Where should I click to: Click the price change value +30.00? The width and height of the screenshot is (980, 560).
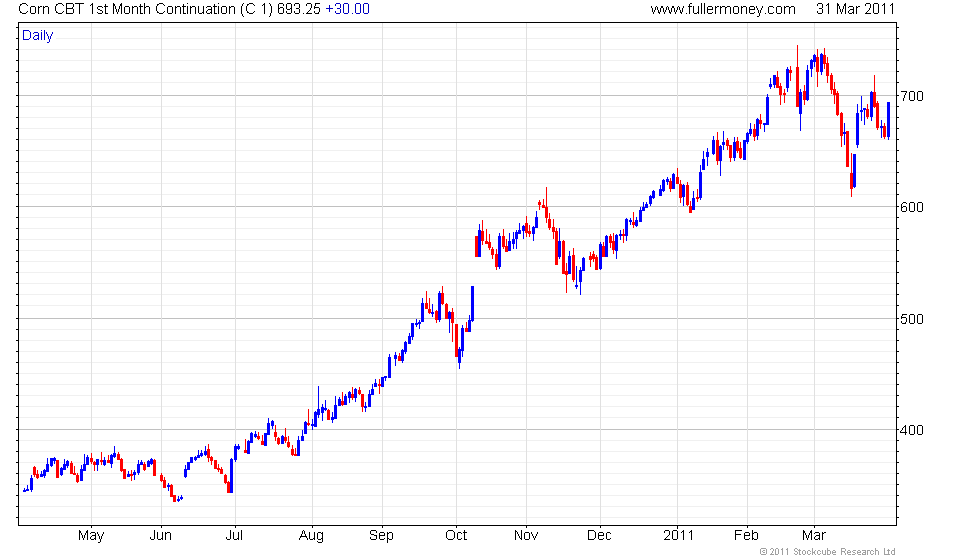pos(348,9)
